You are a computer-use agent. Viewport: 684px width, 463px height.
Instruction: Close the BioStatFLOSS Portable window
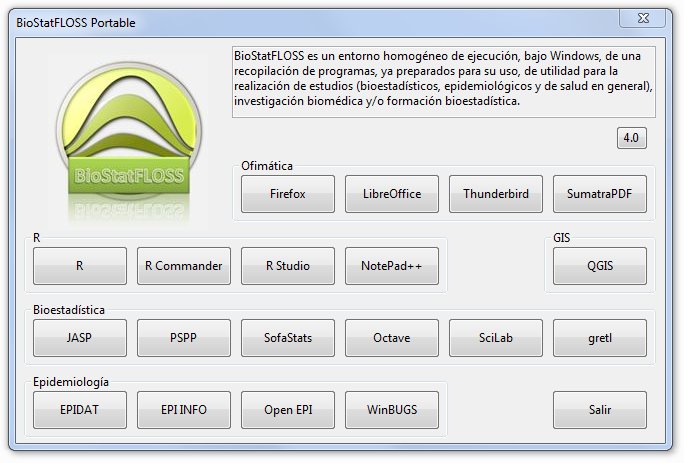click(x=643, y=18)
